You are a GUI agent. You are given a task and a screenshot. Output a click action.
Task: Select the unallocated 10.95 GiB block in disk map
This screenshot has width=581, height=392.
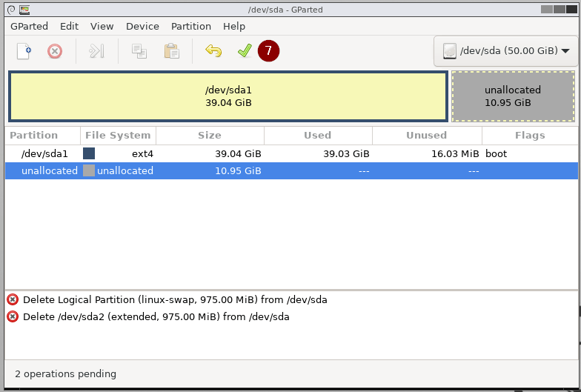tap(513, 96)
